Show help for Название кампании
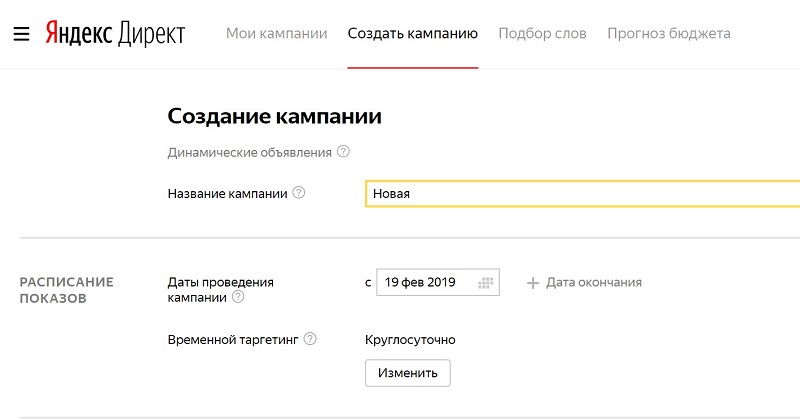800x419 pixels. (x=298, y=193)
